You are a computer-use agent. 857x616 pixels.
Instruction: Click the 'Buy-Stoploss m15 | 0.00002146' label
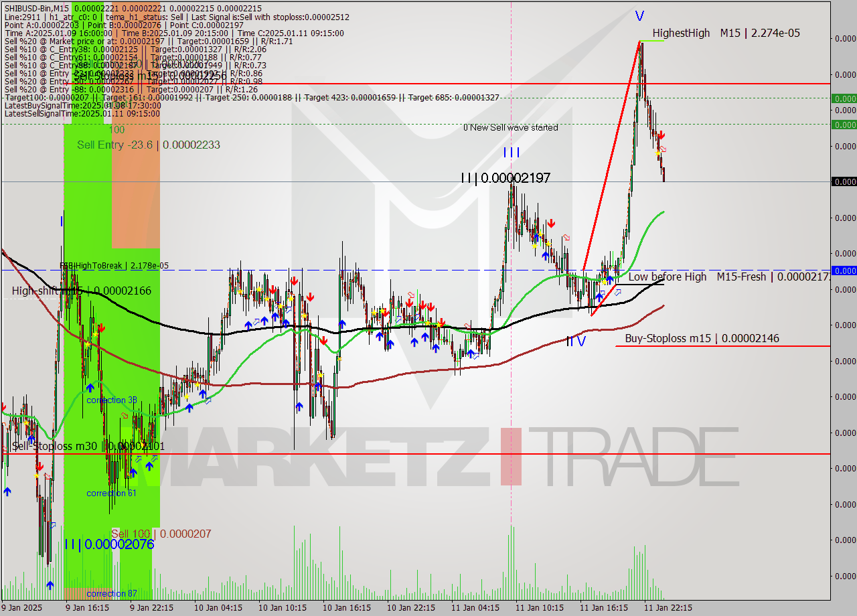coord(702,338)
